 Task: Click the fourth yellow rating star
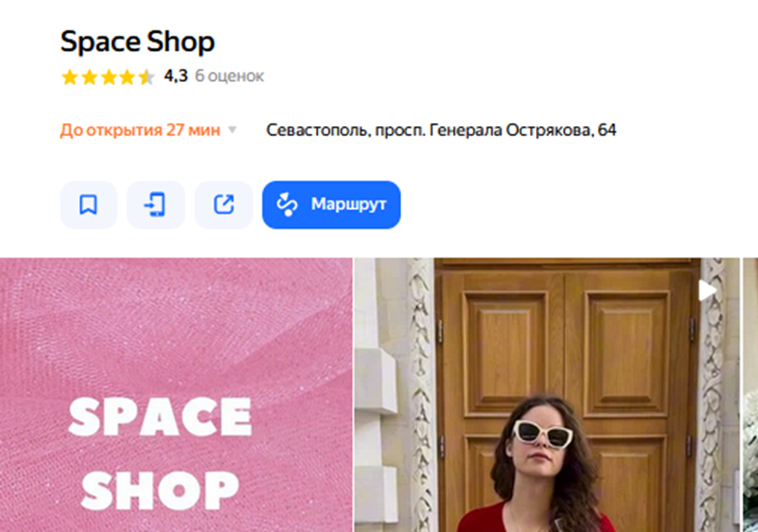(126, 77)
